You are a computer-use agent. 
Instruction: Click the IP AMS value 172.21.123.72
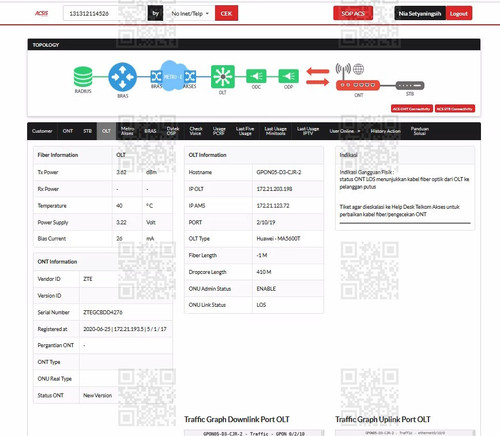[273, 206]
